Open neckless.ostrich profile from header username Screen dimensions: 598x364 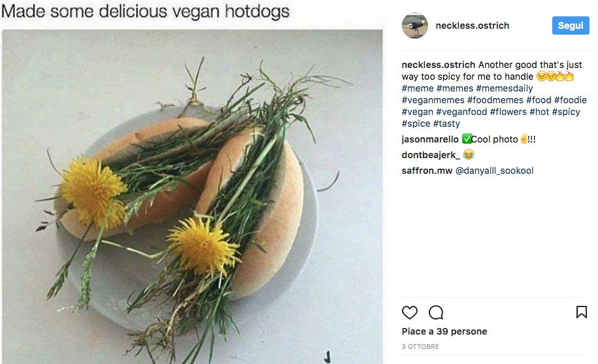coord(472,25)
